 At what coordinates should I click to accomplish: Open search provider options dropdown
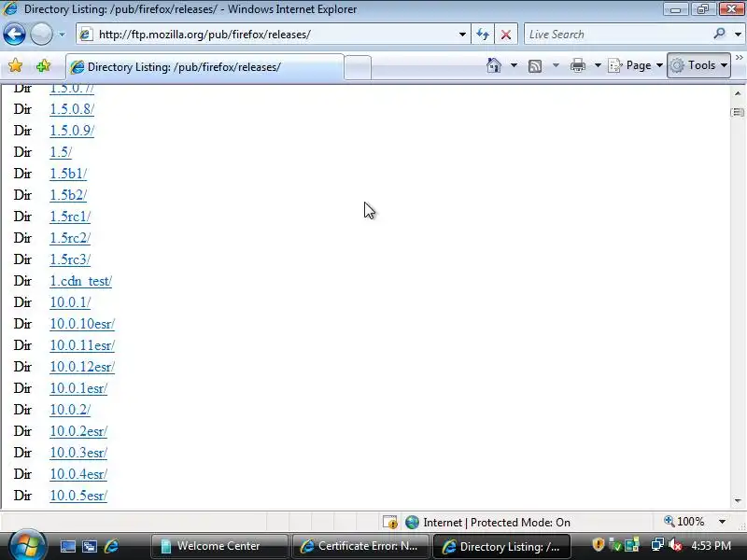tap(738, 35)
